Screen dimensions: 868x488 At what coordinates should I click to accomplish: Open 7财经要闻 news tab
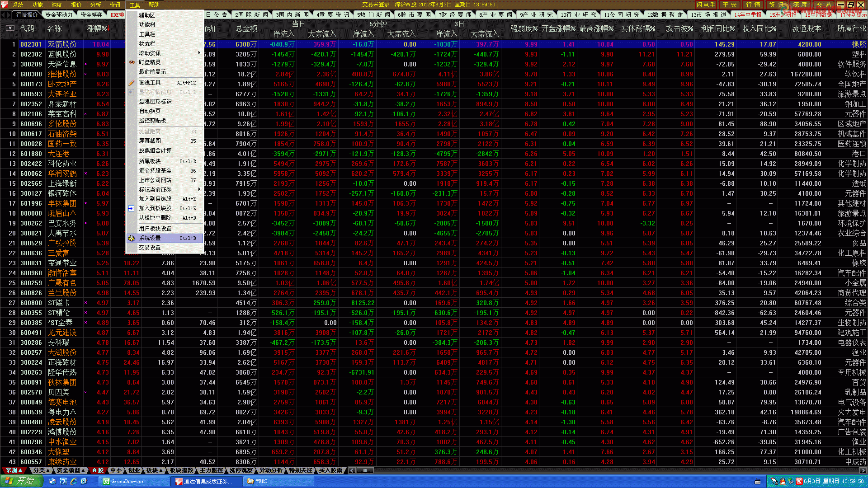[x=455, y=15]
